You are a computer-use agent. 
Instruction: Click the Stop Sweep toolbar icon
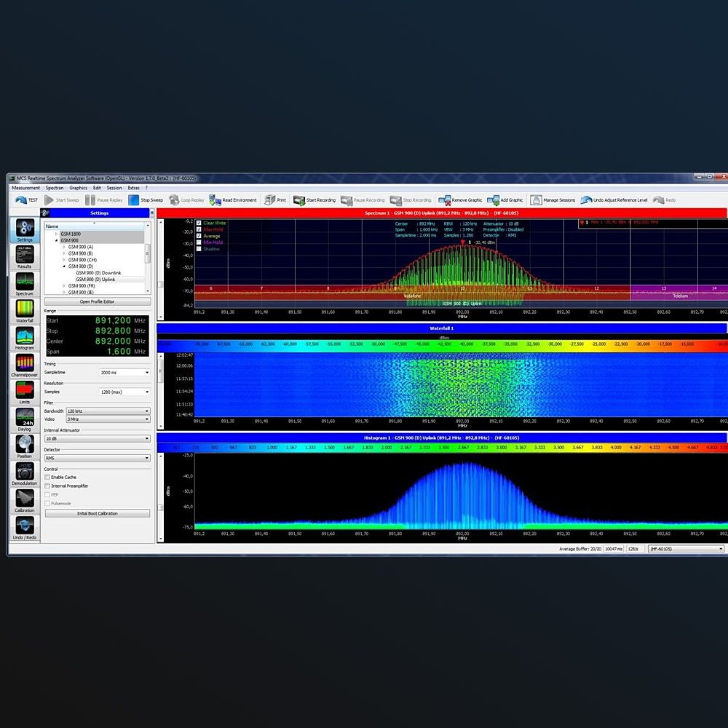(135, 200)
